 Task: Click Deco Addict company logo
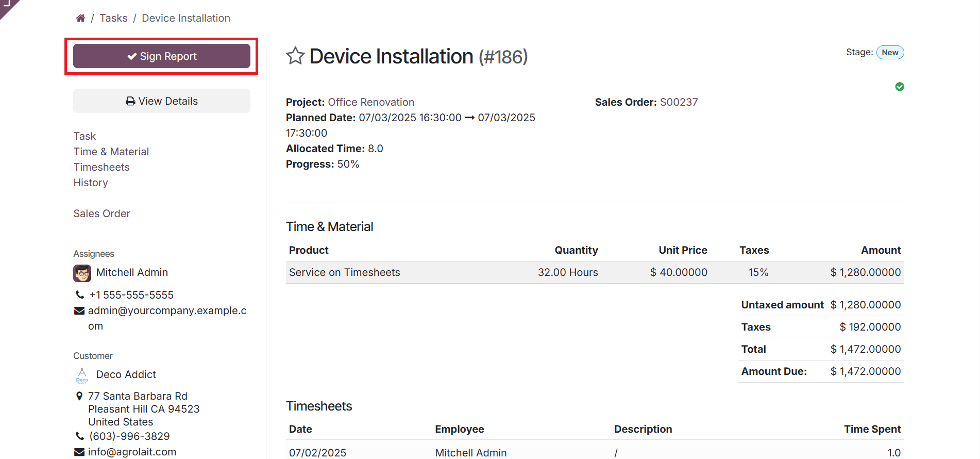[x=82, y=375]
